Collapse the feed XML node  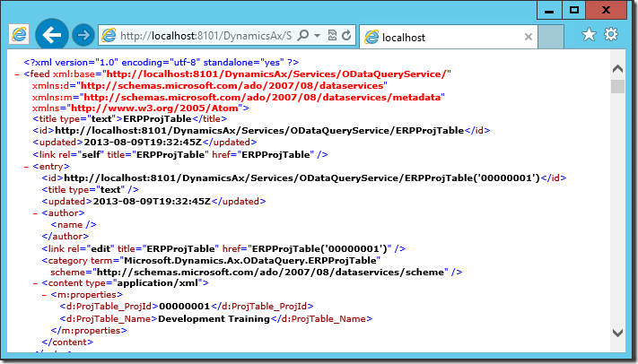click(17, 74)
